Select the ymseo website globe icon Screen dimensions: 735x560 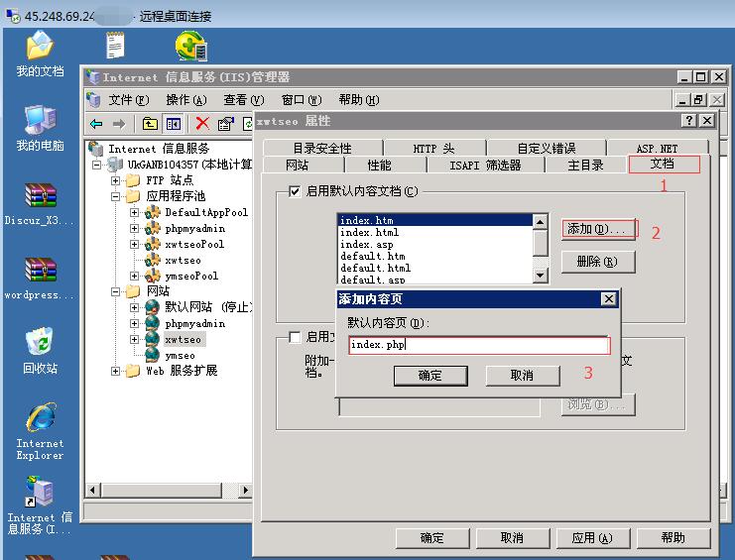click(153, 355)
